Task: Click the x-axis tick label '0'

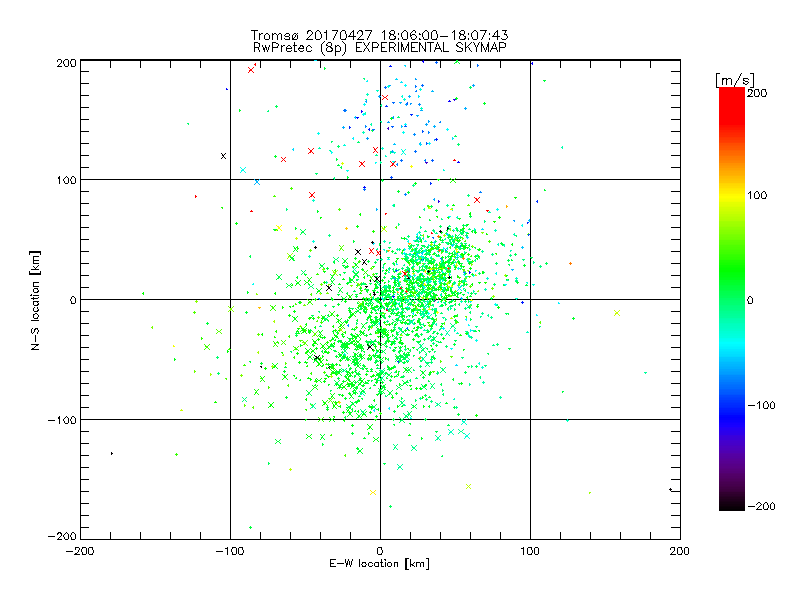Action: (x=380, y=551)
